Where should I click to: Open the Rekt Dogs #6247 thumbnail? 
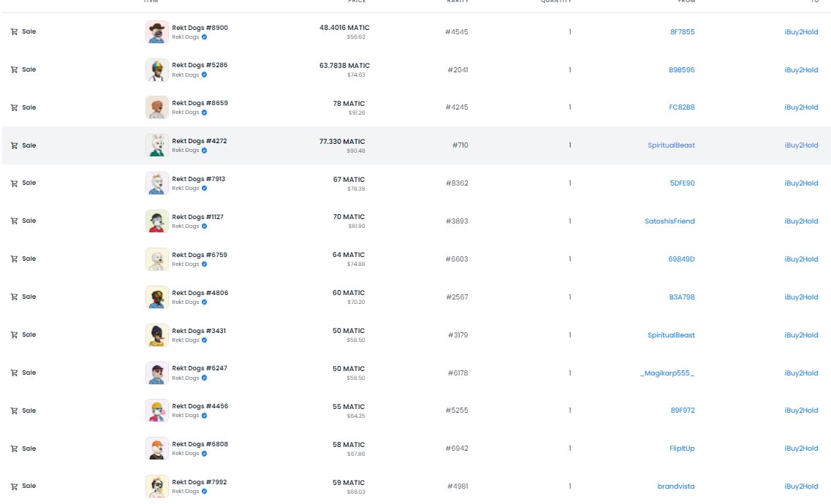point(157,373)
